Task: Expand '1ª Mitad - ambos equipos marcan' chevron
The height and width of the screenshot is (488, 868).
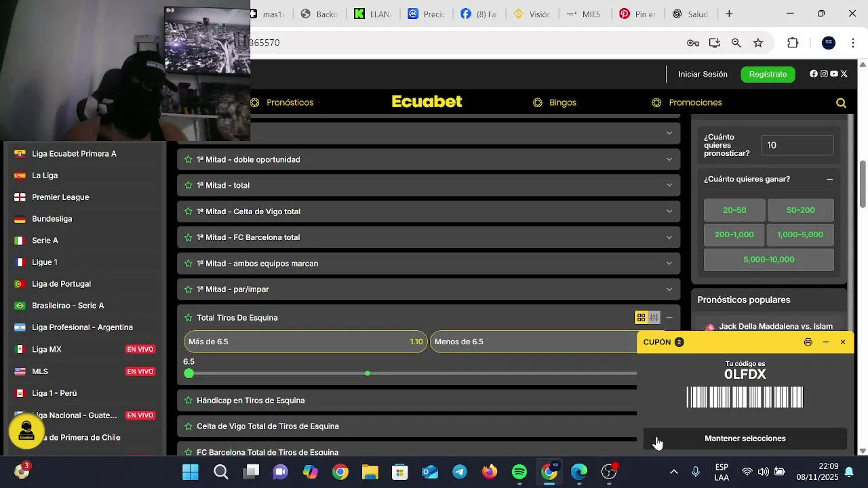Action: point(669,264)
